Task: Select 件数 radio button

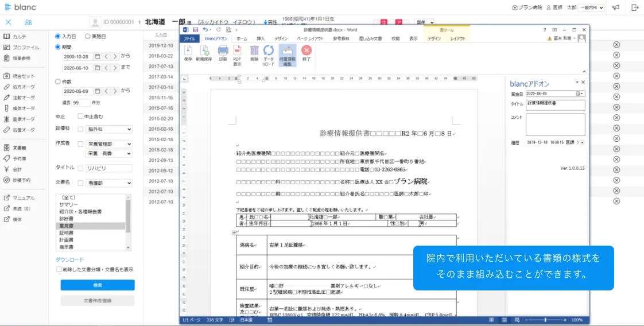Action: (x=58, y=81)
